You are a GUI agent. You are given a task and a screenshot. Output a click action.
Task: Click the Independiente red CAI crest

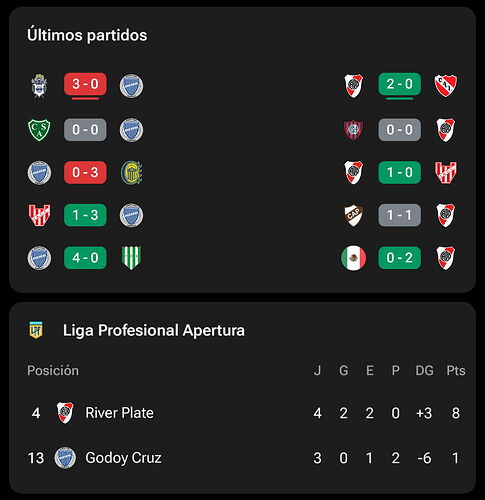(x=446, y=86)
